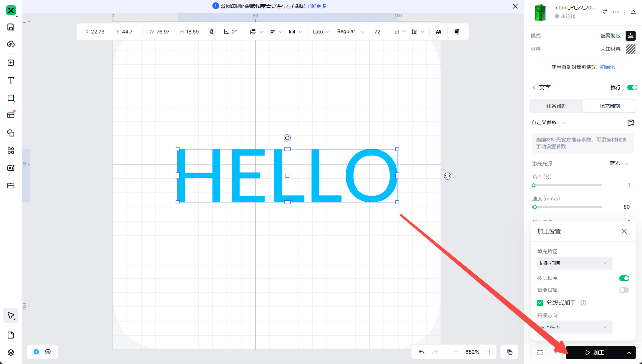Expand the 填充路径 同时扫描 dropdown
642x364 pixels.
coord(574,263)
